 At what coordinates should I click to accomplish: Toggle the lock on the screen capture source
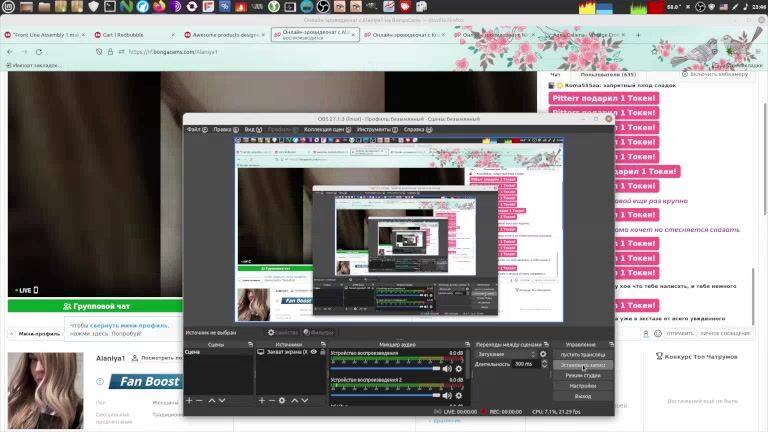coord(322,352)
